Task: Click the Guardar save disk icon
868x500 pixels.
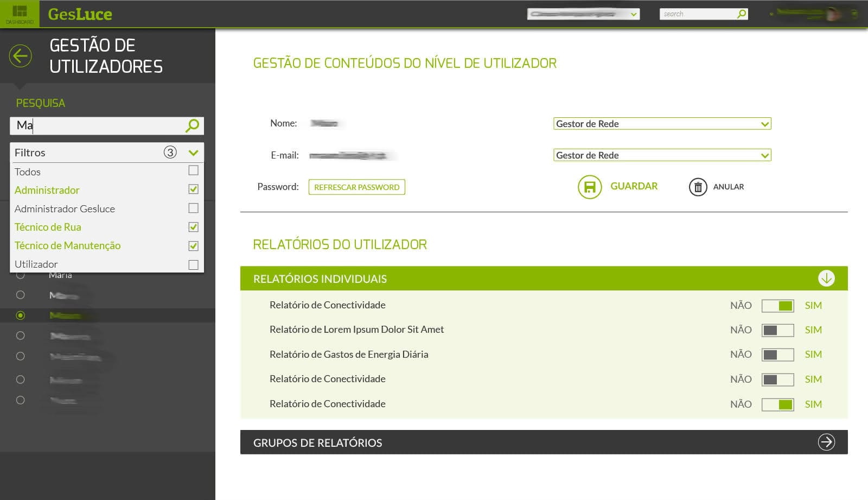Action: (589, 187)
